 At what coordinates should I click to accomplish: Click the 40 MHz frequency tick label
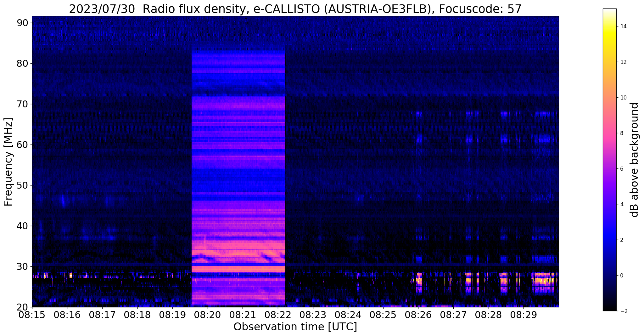22,226
